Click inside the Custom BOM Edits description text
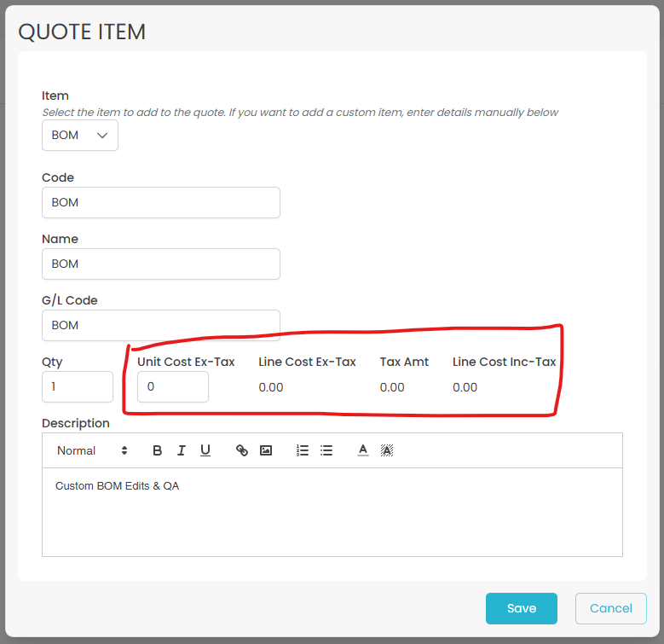664x644 pixels. click(118, 486)
